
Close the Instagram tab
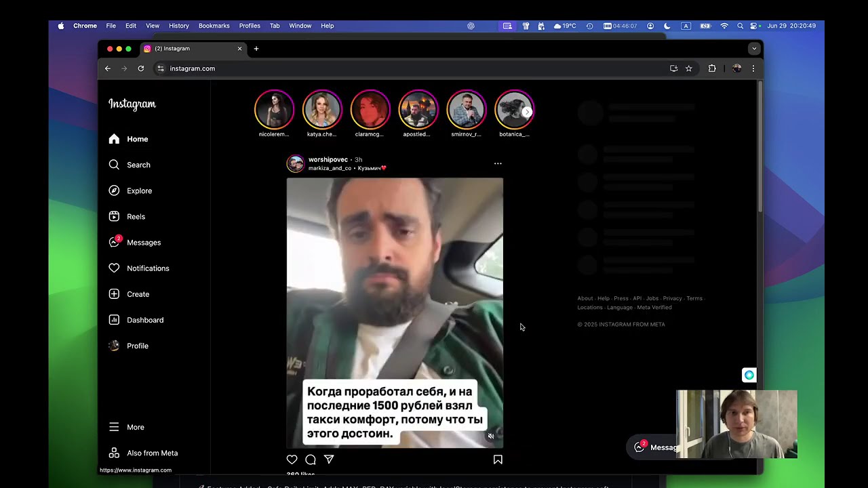(x=239, y=49)
